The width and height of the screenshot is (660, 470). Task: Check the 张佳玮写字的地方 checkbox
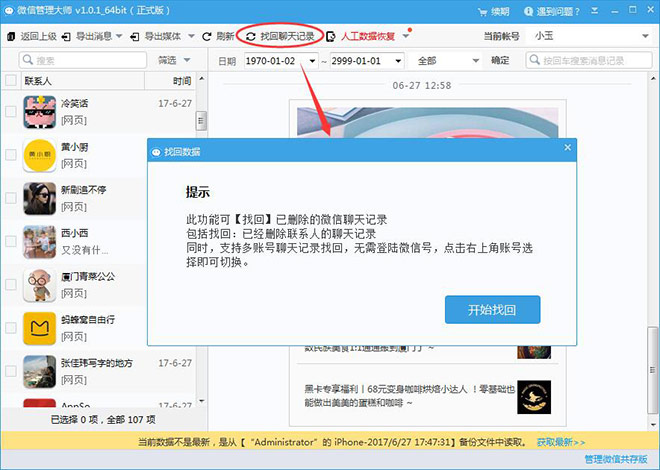tap(11, 372)
